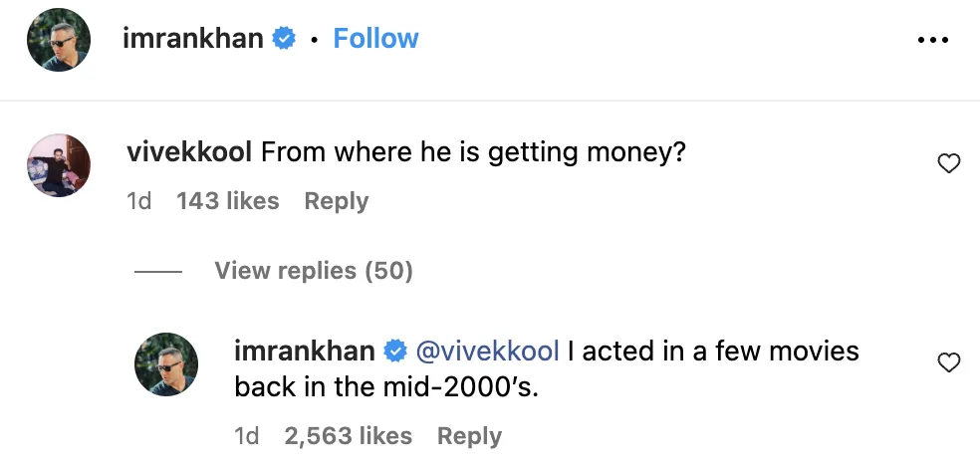This screenshot has height=472, width=980.
Task: Like imrankhan's reply with the heart icon
Action: [x=949, y=362]
